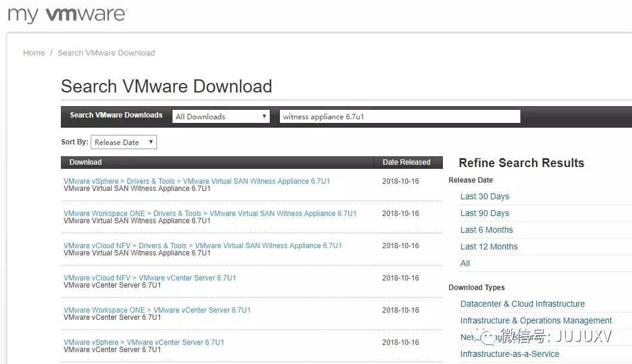Expand the Release Date sort dropdown
Image resolution: width=632 pixels, height=364 pixels.
[x=124, y=142]
